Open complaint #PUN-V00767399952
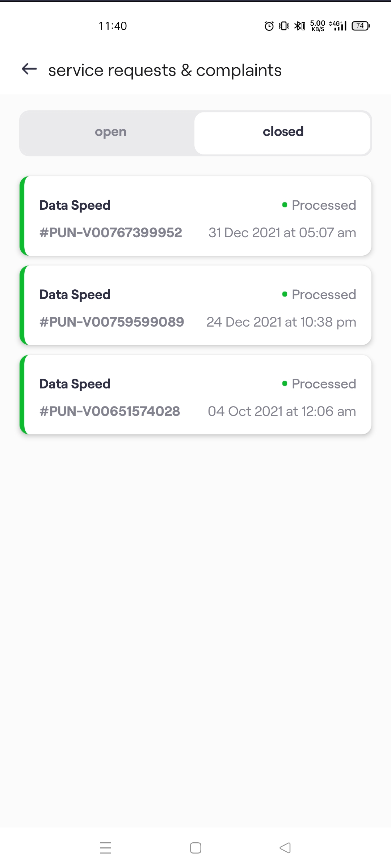This screenshot has height=868, width=391. point(110,233)
